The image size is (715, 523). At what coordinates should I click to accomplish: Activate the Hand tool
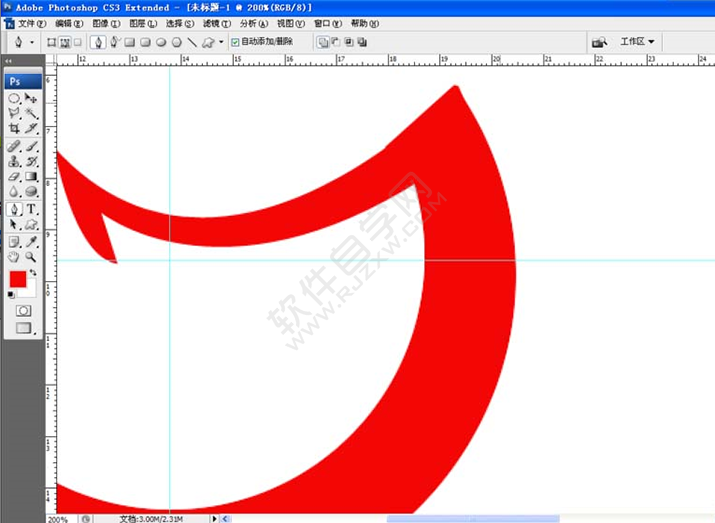coord(15,256)
